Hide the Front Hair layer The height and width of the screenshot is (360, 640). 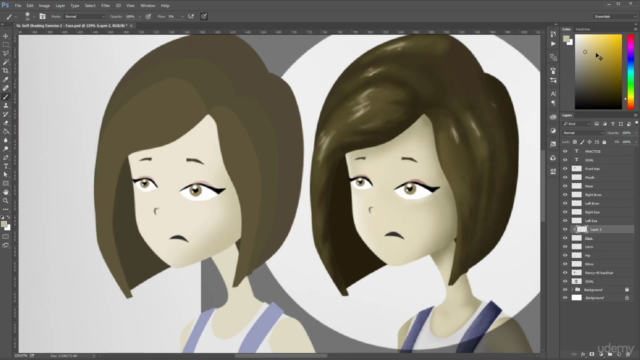pos(565,169)
